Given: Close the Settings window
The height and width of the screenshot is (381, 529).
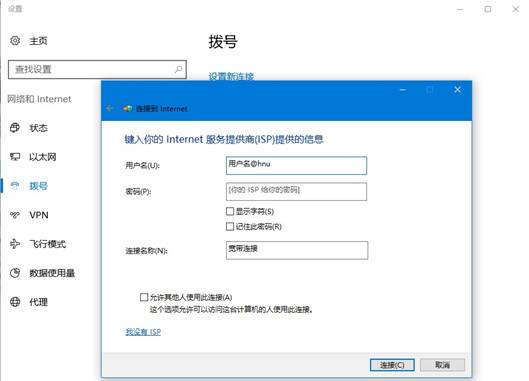Looking at the screenshot, I should (516, 9).
